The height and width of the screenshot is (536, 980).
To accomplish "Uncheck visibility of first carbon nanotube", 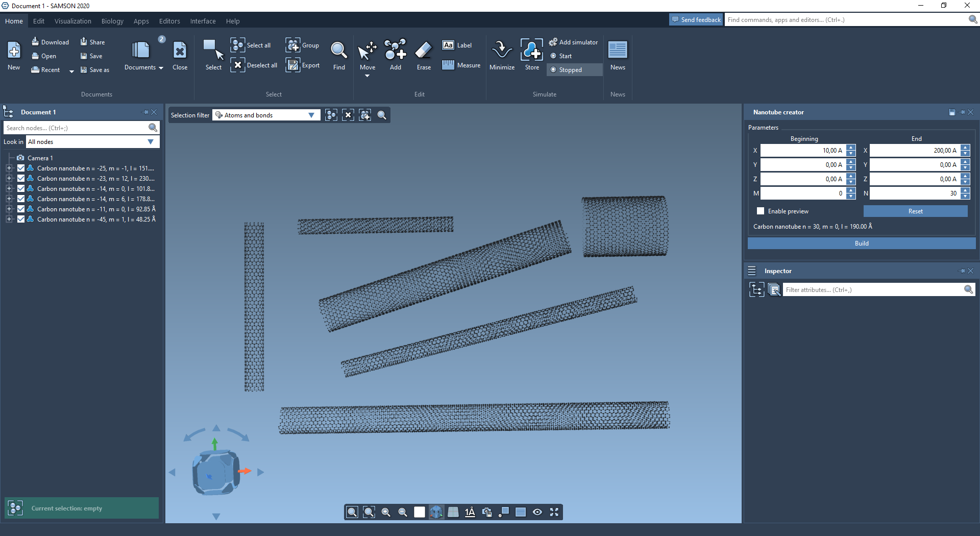I will 21,168.
